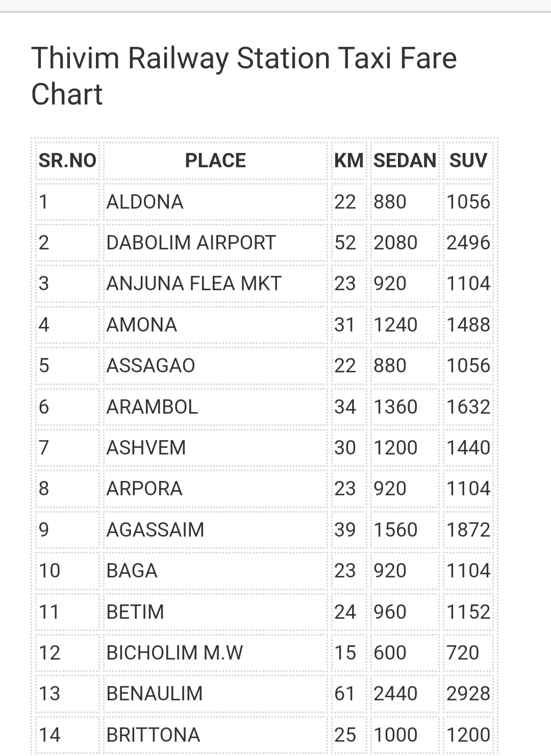551x756 pixels.
Task: Tap BENAULIM SUV fare 2928
Action: point(468,694)
